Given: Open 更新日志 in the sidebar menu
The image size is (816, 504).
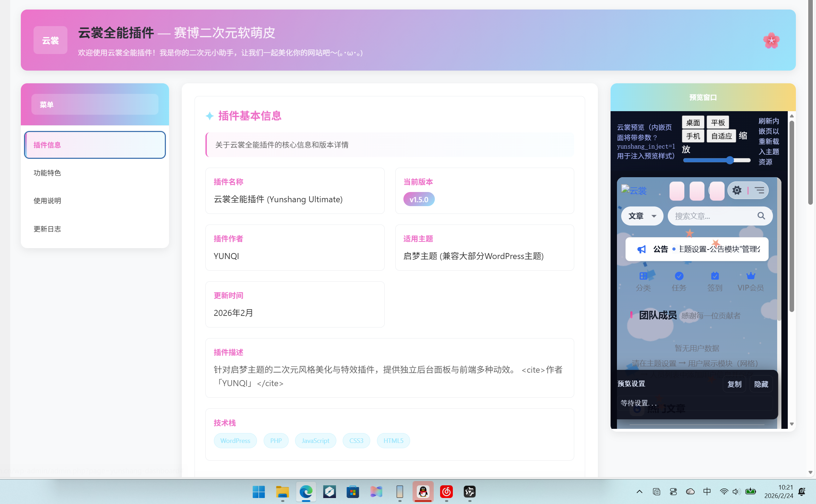Looking at the screenshot, I should coord(95,229).
